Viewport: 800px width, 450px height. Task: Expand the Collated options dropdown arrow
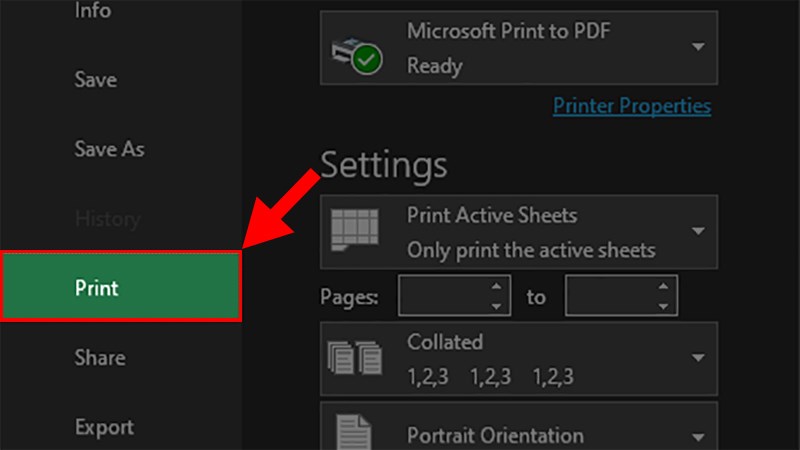click(x=698, y=358)
